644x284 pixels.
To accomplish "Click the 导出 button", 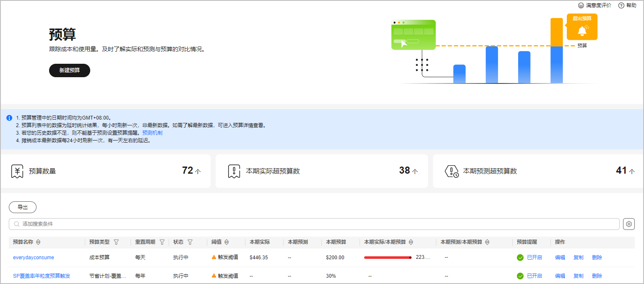I will [x=23, y=207].
